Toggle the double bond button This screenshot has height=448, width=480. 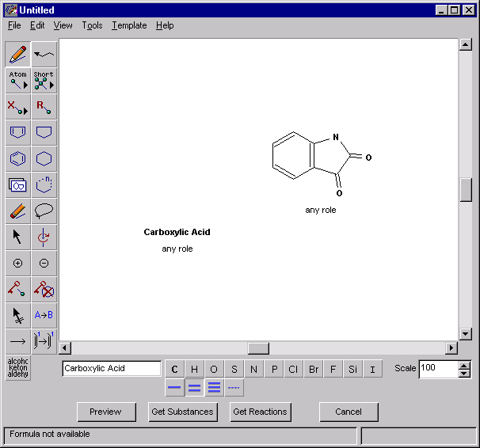pos(195,388)
